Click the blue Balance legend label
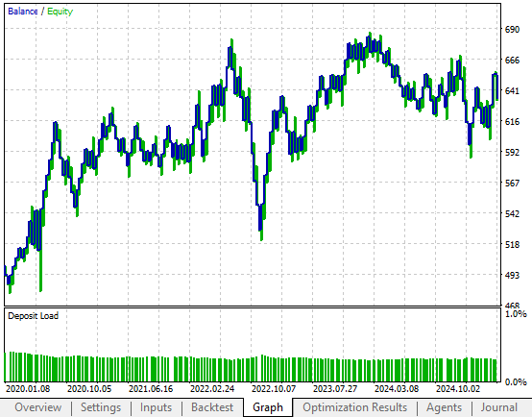The width and height of the screenshot is (532, 417). (x=22, y=12)
